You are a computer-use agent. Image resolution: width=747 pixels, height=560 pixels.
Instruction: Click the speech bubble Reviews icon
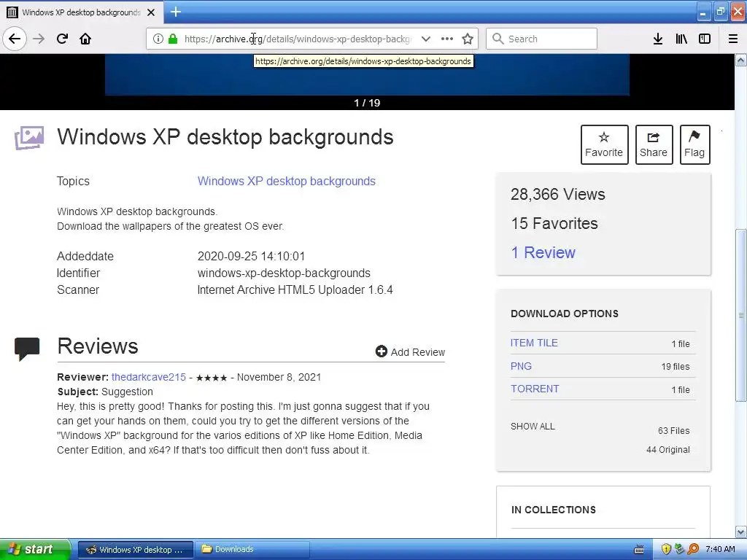tap(27, 349)
